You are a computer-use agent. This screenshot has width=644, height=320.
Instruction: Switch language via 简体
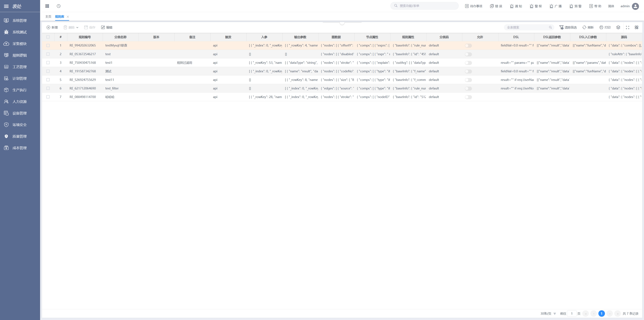tap(611, 6)
